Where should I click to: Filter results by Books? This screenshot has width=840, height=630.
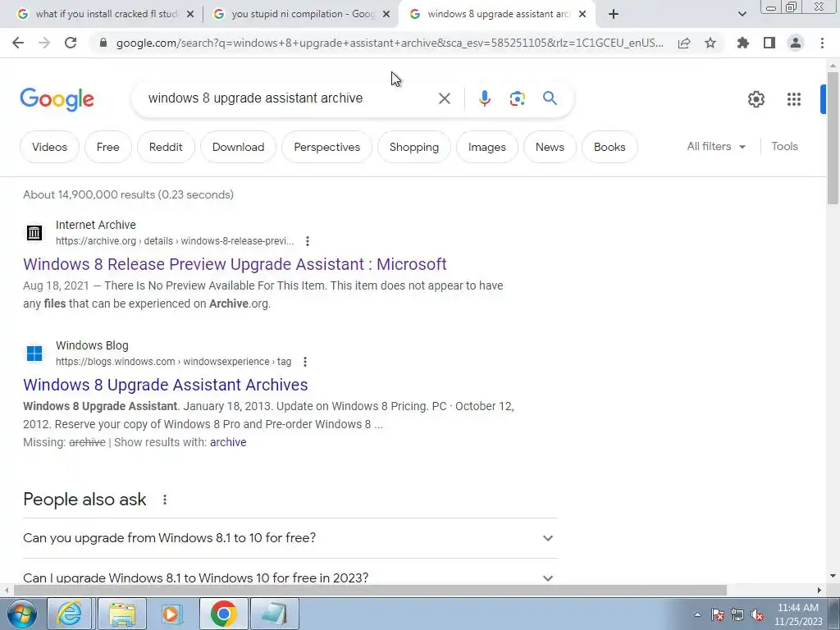(609, 147)
